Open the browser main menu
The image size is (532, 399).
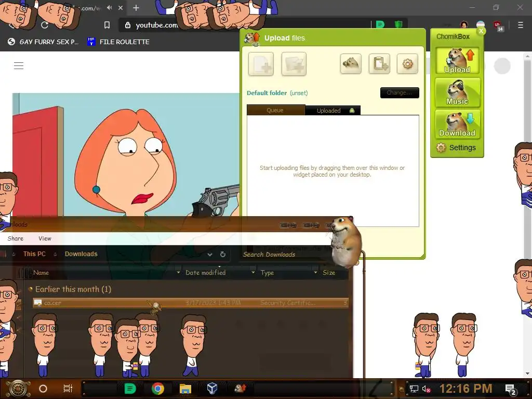coord(521,25)
